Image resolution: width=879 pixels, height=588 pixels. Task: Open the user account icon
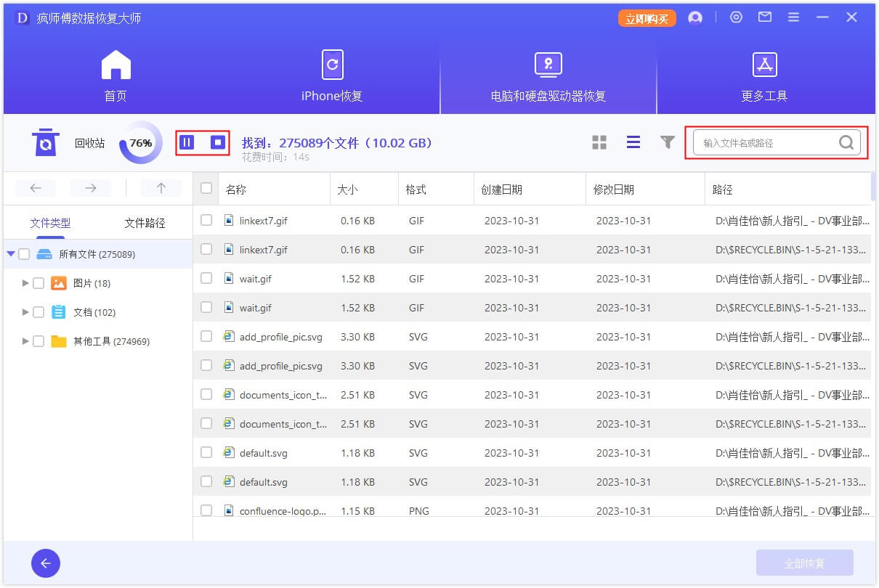695,17
